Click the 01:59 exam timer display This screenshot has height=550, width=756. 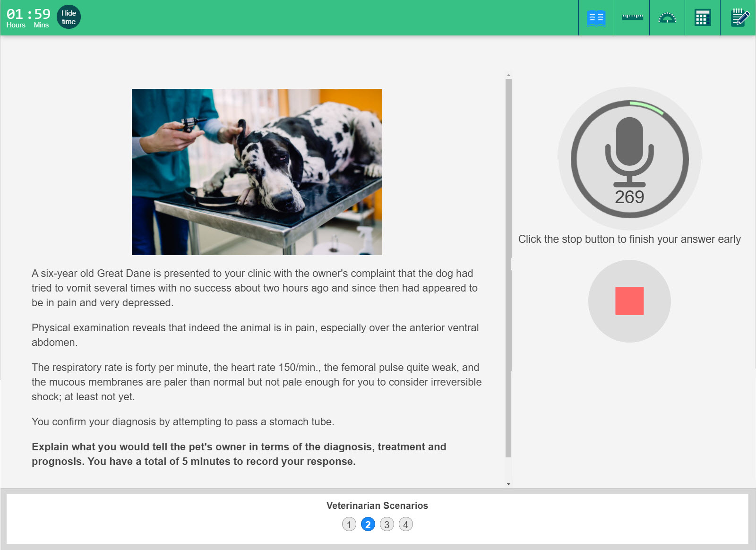pos(28,14)
